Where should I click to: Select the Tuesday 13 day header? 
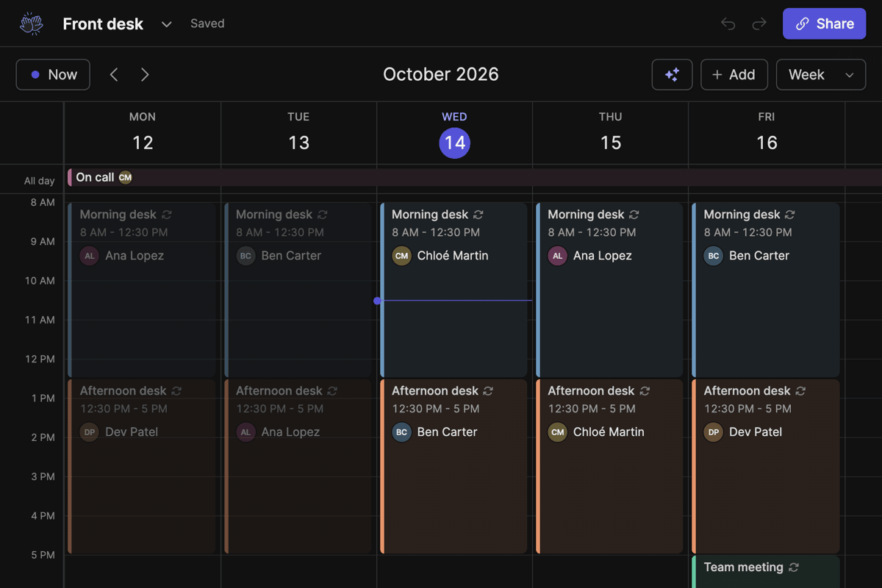pyautogui.click(x=298, y=132)
